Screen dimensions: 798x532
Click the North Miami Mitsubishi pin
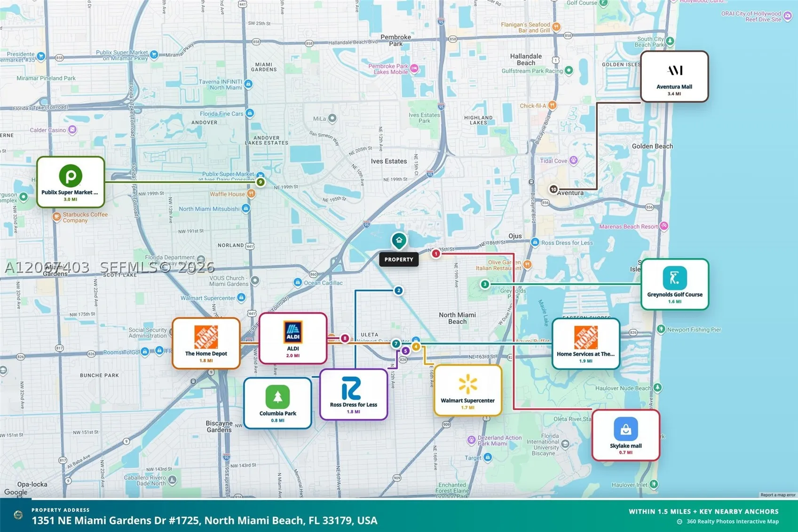(246, 208)
